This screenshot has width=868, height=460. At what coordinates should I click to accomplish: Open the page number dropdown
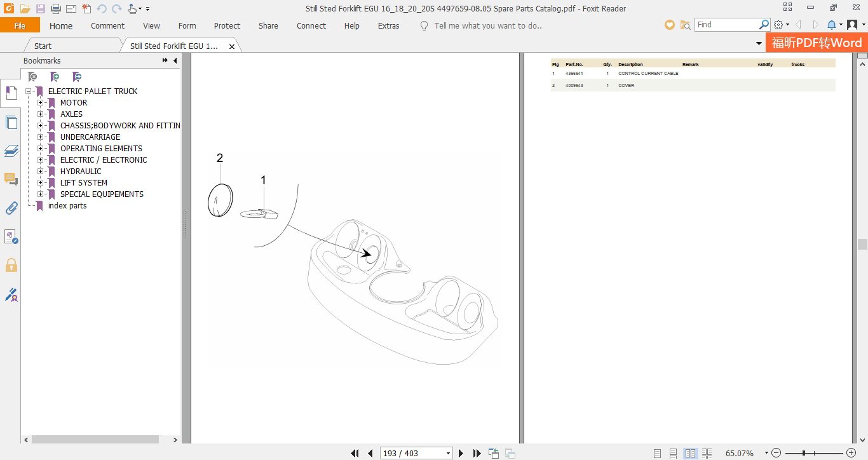tap(449, 454)
